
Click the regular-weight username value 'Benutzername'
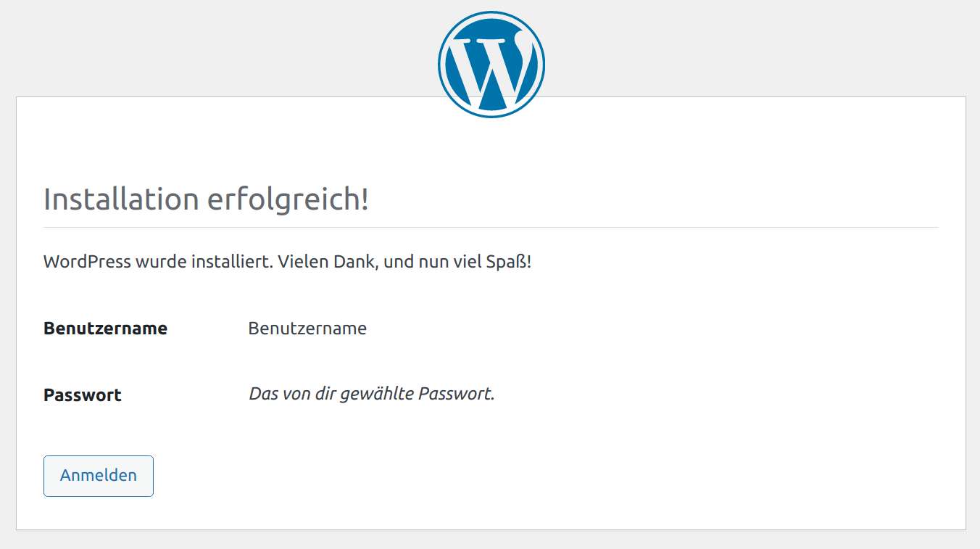coord(307,329)
